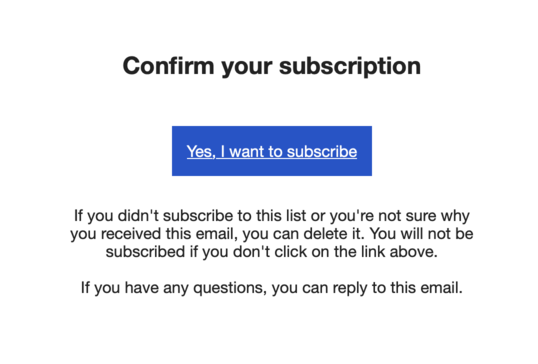Screen dimensions: 538x364
Task: Click the word "Yes," in the blue button
Action: point(201,152)
